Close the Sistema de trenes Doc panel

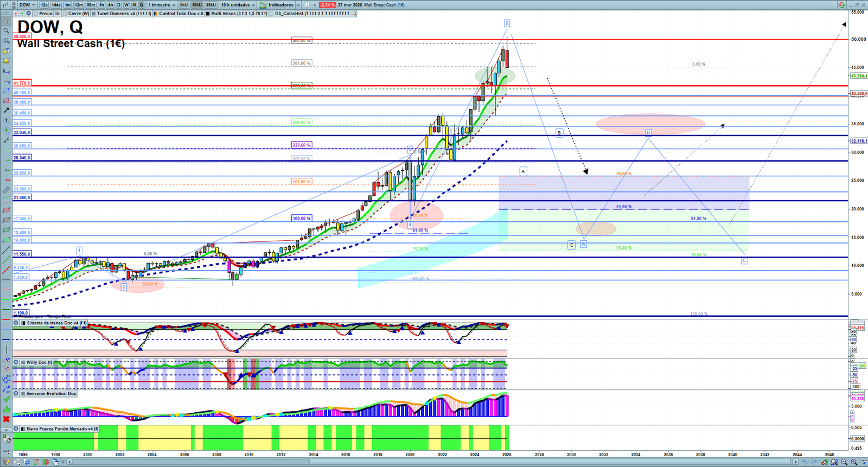coord(16,323)
